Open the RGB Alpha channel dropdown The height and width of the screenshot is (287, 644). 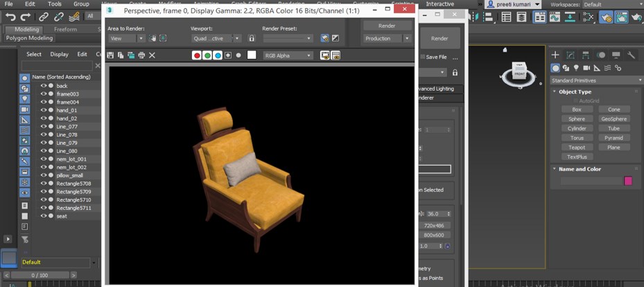tap(288, 55)
